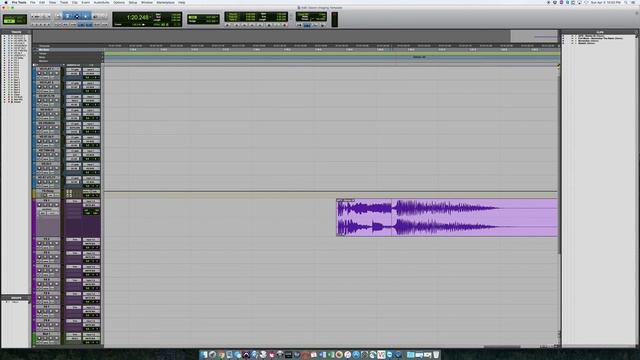Open the AudioSuite menu
This screenshot has width=640, height=360.
[101, 2]
